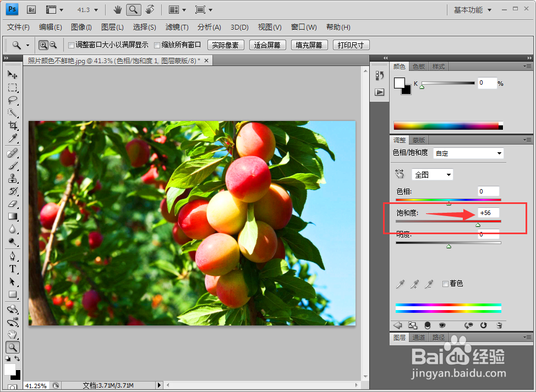Click the 色相 slider handle
The height and width of the screenshot is (392, 536).
449,203
